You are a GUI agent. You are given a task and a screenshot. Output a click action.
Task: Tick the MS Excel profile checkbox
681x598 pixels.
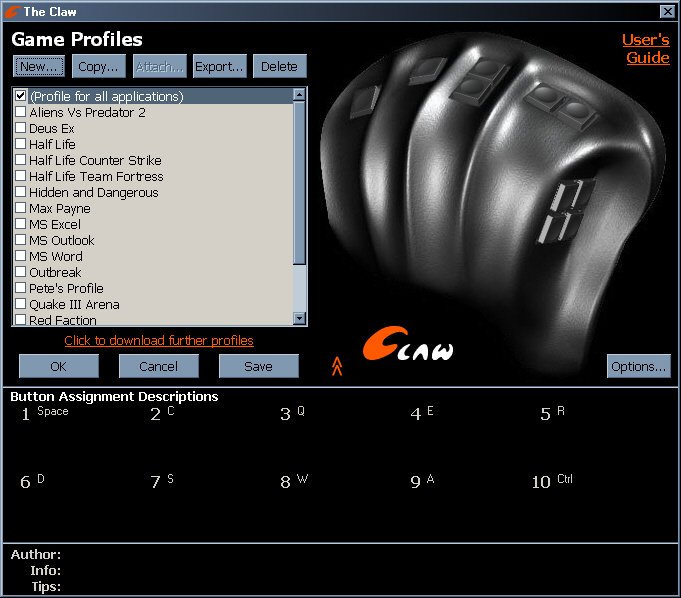click(x=20, y=225)
